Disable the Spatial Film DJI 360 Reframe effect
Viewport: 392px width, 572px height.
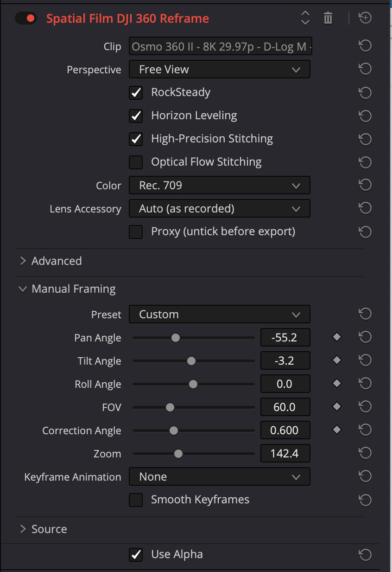tap(25, 19)
